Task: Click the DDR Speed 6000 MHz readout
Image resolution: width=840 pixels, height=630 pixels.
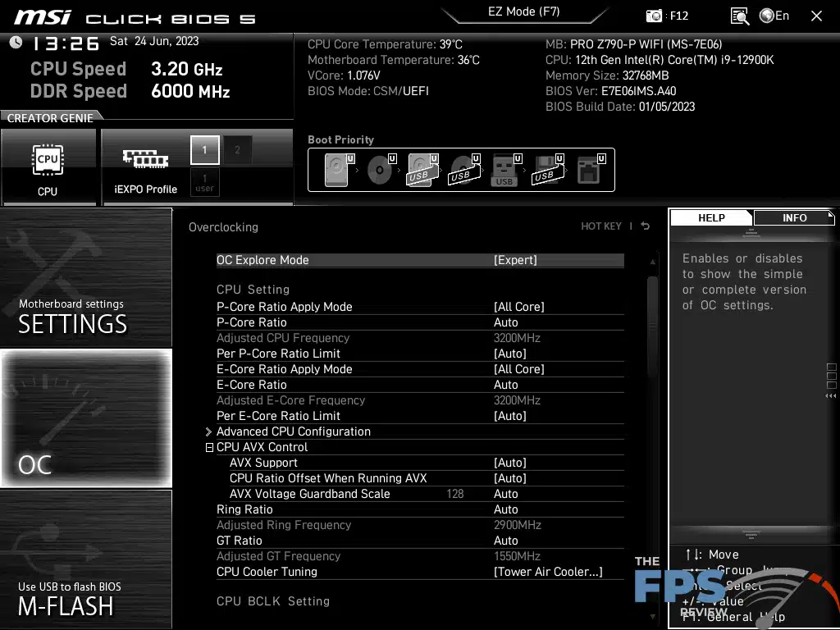Action: 130,91
